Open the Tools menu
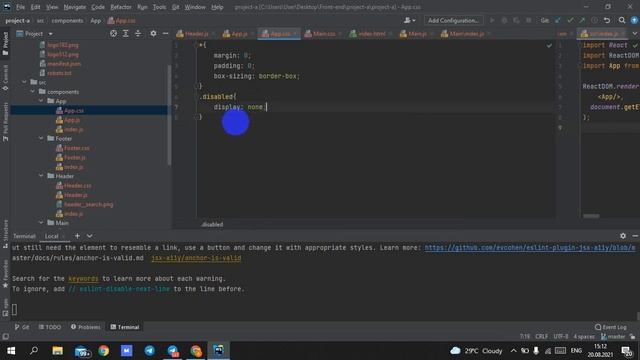Viewport: 640px width, 360px height. click(x=159, y=7)
